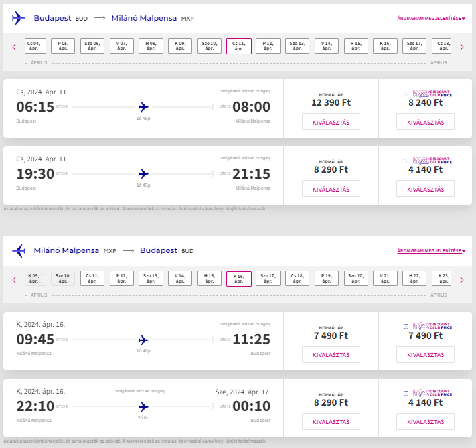
Task: Expand return Árdiagram megjelenítése price chart
Action: (431, 251)
